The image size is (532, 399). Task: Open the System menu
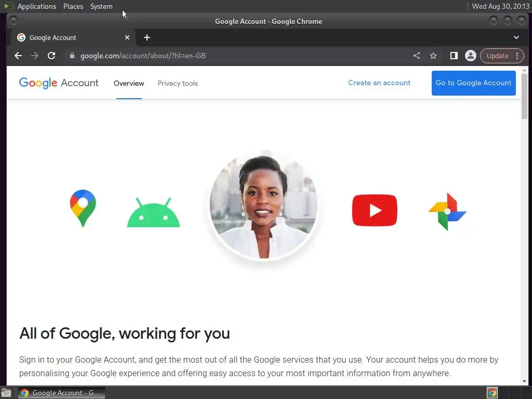pos(101,6)
